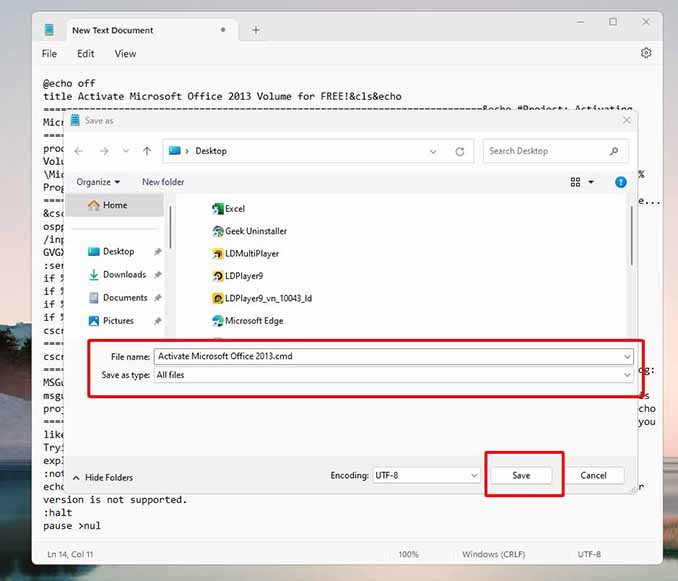This screenshot has width=678, height=581.
Task: Click the pin icon beside Desktop
Action: pyautogui.click(x=158, y=252)
